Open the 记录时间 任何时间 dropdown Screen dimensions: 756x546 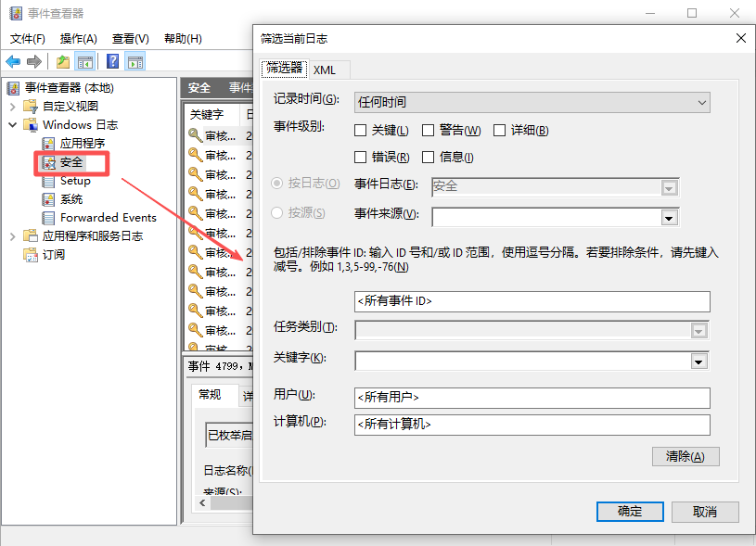tap(532, 103)
